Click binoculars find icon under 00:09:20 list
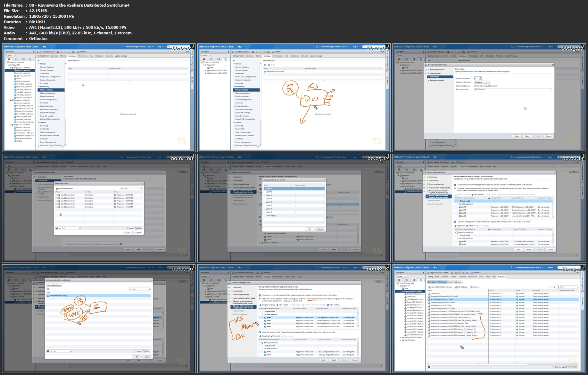 click(429, 367)
